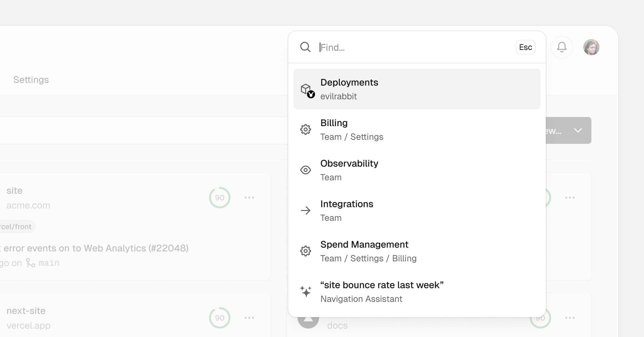Click inside the Find search field
644x337 pixels.
point(376,47)
